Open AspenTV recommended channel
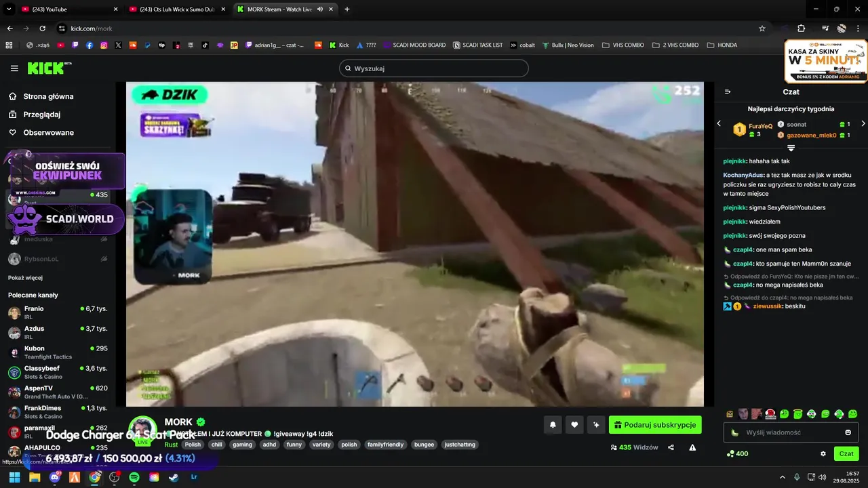This screenshot has height=488, width=868. point(59,392)
